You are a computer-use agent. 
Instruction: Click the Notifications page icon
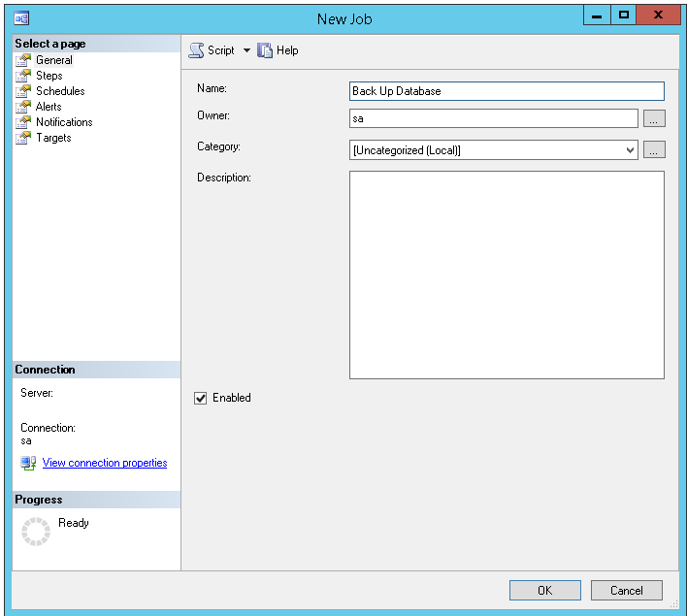pos(23,122)
